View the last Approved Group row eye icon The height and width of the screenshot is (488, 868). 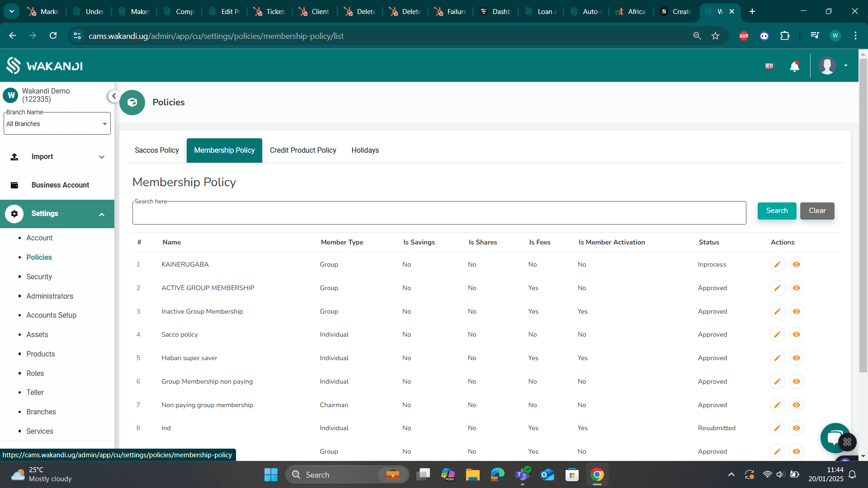tap(796, 451)
